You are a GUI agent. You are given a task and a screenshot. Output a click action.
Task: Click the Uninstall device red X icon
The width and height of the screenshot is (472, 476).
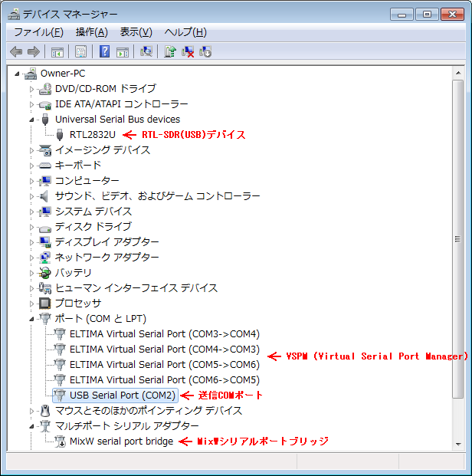(x=188, y=51)
